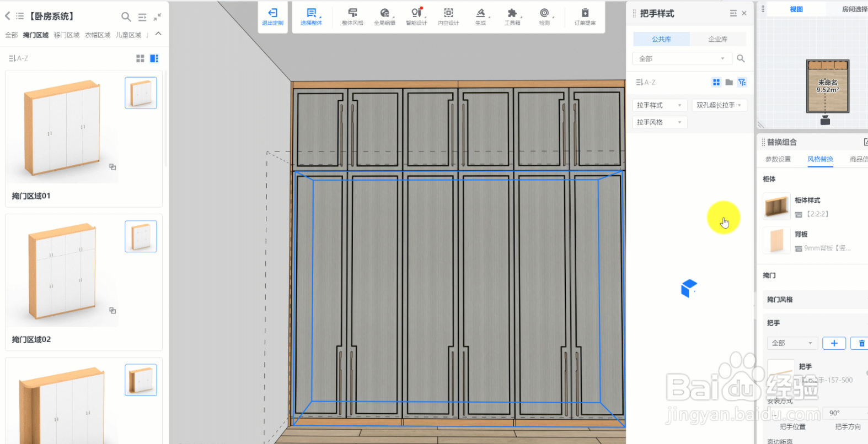
Task: Open the 双孔超长拉手 dropdown
Action: click(719, 105)
